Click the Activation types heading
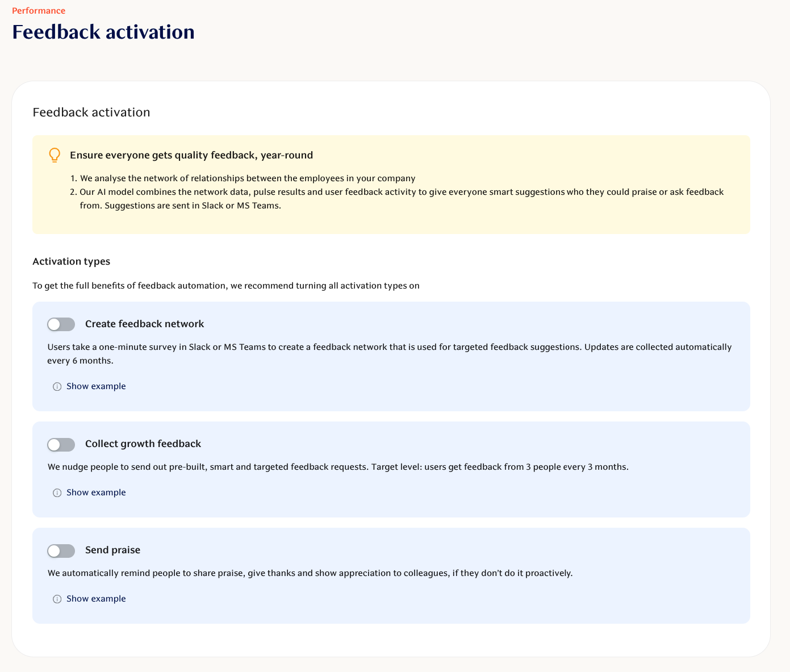Screen dimensions: 790x672 pos(72,261)
